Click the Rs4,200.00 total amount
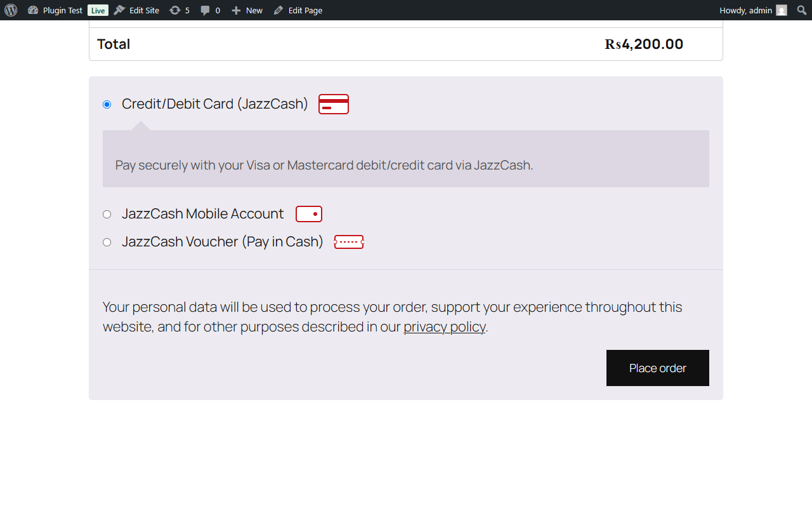 (644, 44)
